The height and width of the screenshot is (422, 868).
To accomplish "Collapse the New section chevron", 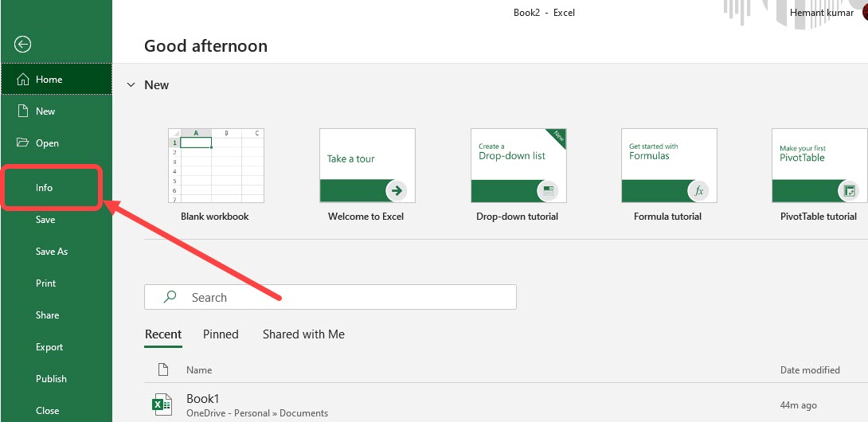I will [x=131, y=84].
